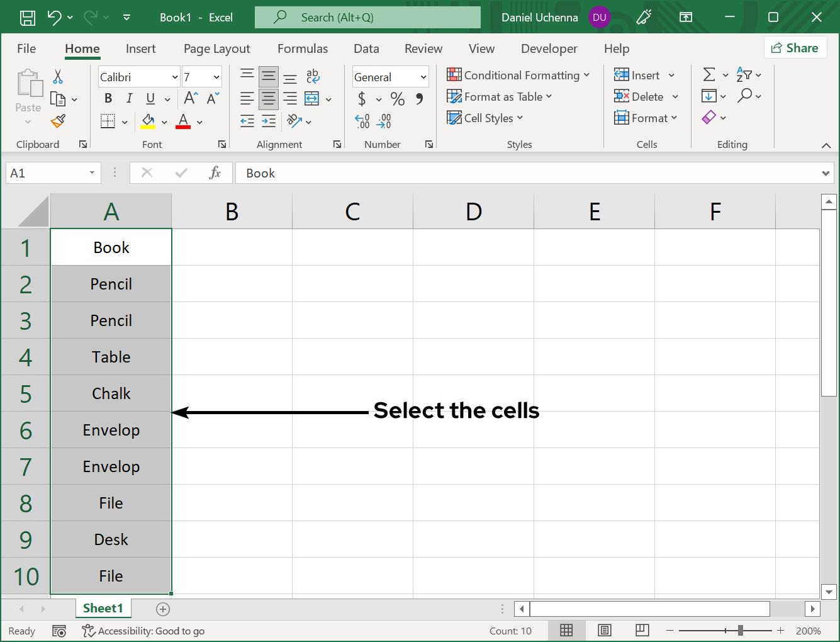Open the Calibri font name dropdown
The height and width of the screenshot is (642, 840).
[175, 77]
